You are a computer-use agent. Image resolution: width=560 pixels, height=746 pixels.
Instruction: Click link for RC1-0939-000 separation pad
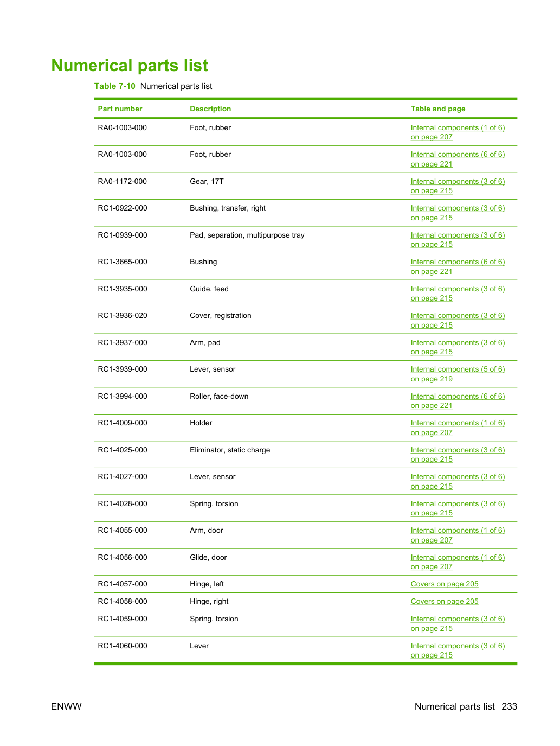point(458,240)
